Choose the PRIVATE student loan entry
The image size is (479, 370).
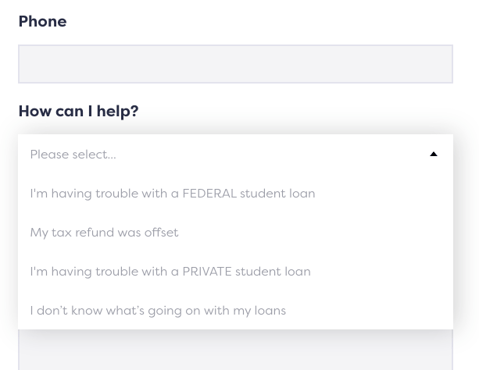(235, 271)
